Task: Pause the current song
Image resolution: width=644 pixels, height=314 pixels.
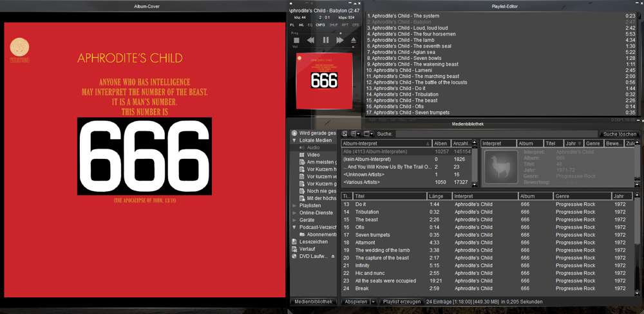Action: pyautogui.click(x=325, y=40)
